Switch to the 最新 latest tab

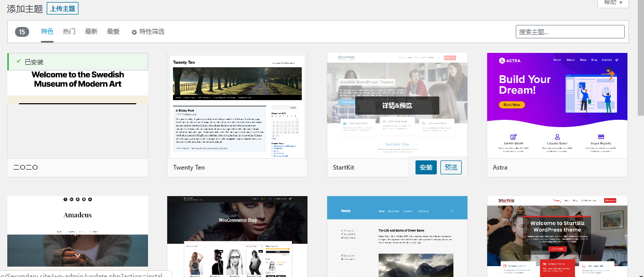tap(91, 32)
